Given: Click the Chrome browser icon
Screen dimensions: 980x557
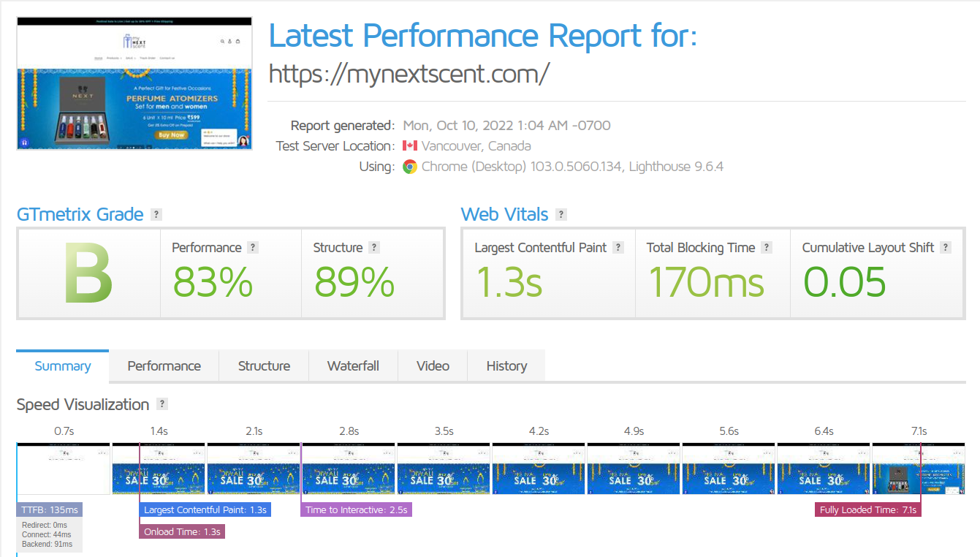Looking at the screenshot, I should pyautogui.click(x=410, y=167).
